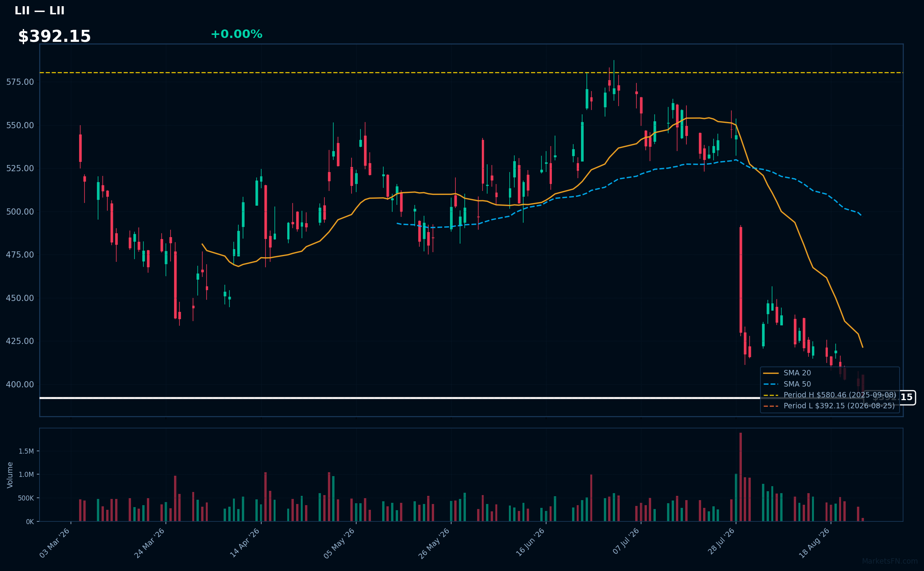This screenshot has height=571, width=924.
Task: Click the $392.15 current price header
Action: click(x=54, y=36)
